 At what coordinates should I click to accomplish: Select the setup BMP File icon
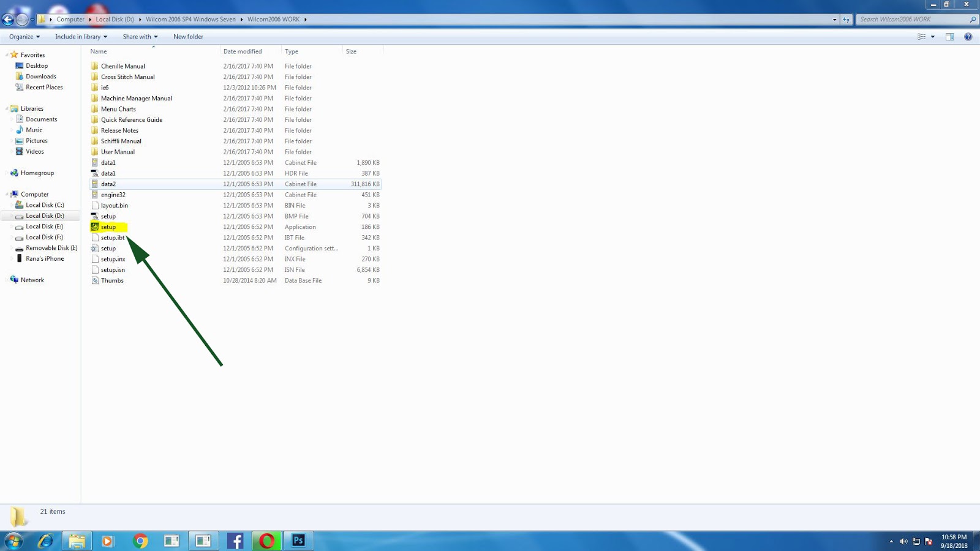pyautogui.click(x=95, y=216)
